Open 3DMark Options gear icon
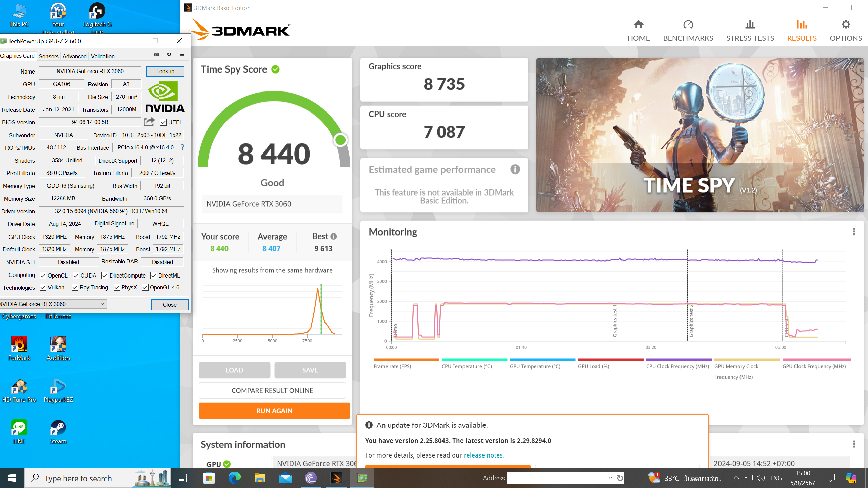The image size is (868, 488). pos(846,25)
